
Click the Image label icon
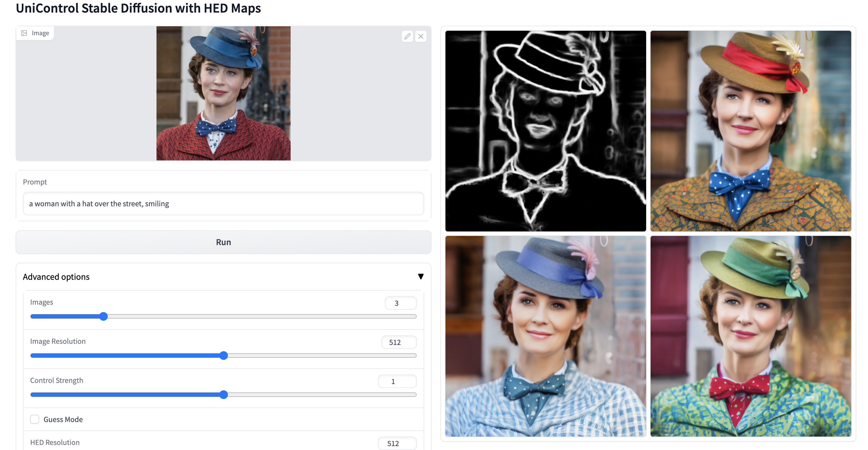point(24,33)
